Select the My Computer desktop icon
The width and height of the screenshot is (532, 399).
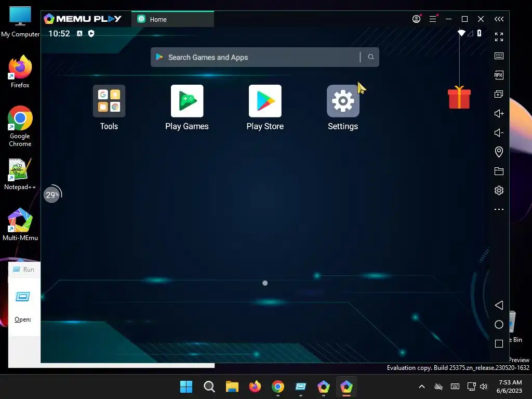pyautogui.click(x=20, y=22)
